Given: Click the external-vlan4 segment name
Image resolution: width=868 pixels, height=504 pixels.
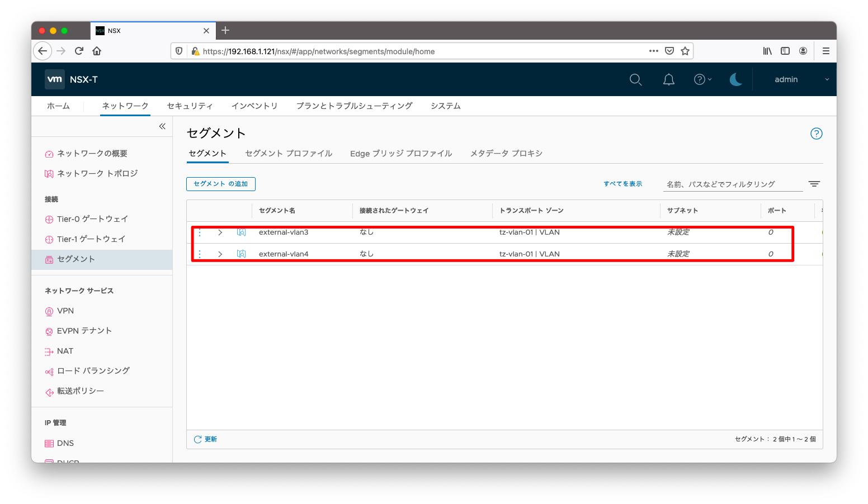Looking at the screenshot, I should (x=284, y=254).
